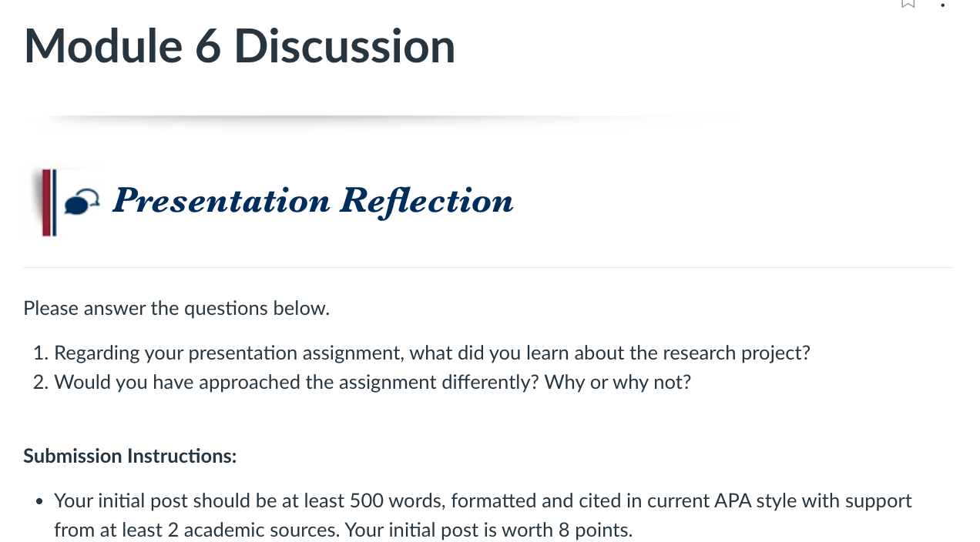This screenshot has width=980, height=542.
Task: Click the red and blue vertical bar graphic
Action: [x=49, y=202]
